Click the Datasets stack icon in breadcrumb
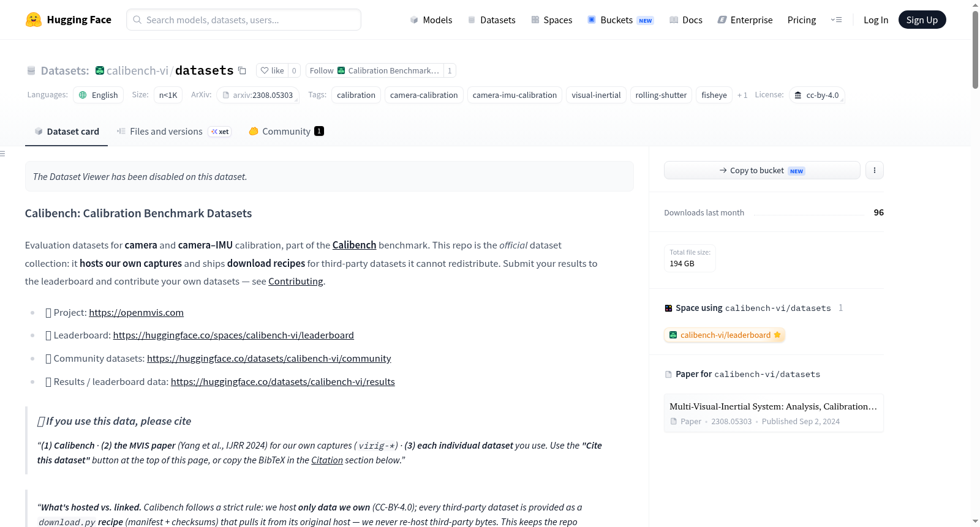Screen dimensions: 980x527 (x=31, y=70)
